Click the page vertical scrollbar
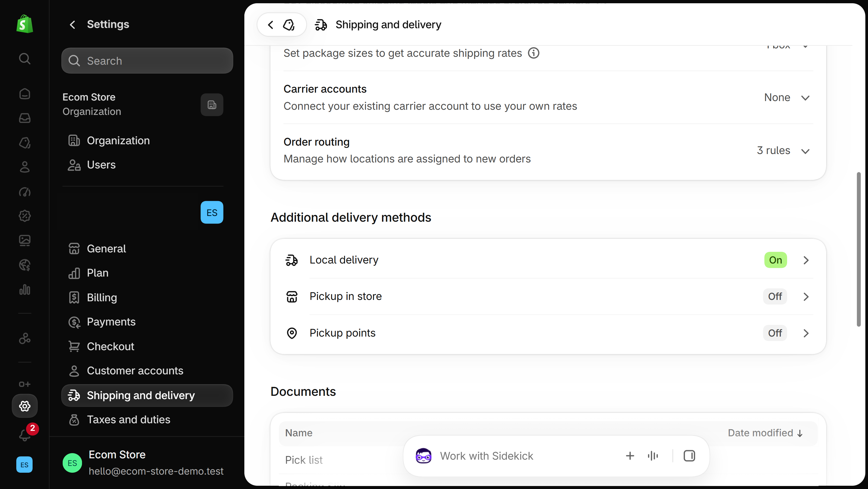This screenshot has width=868, height=489. [x=858, y=249]
